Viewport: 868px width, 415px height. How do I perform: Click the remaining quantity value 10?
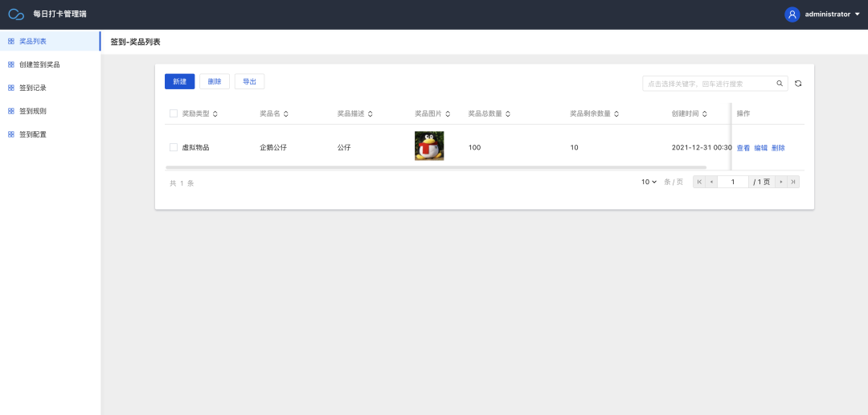574,147
